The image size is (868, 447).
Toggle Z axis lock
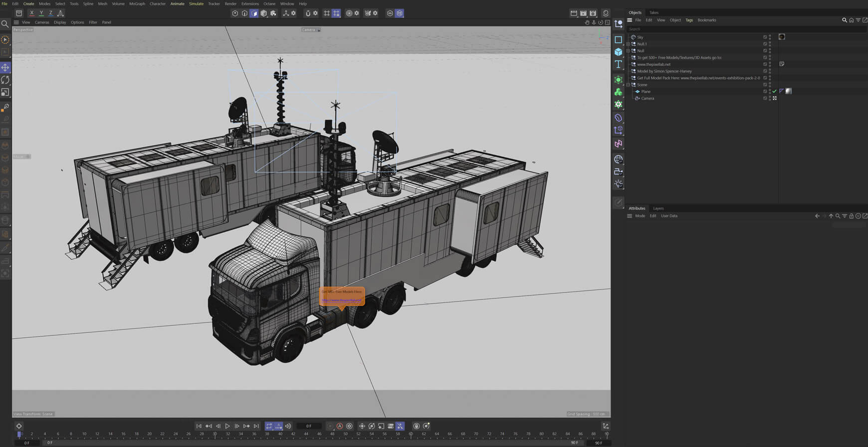click(x=50, y=13)
